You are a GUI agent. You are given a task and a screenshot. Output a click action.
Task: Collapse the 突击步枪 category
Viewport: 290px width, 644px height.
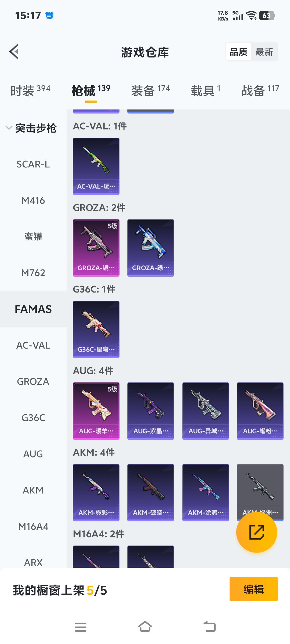click(x=31, y=128)
